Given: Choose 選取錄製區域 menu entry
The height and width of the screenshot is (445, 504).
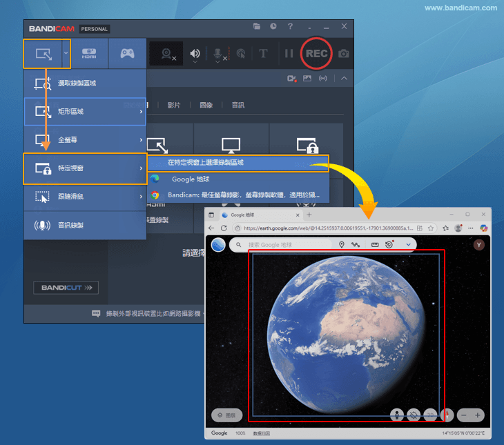Looking at the screenshot, I should pyautogui.click(x=85, y=83).
